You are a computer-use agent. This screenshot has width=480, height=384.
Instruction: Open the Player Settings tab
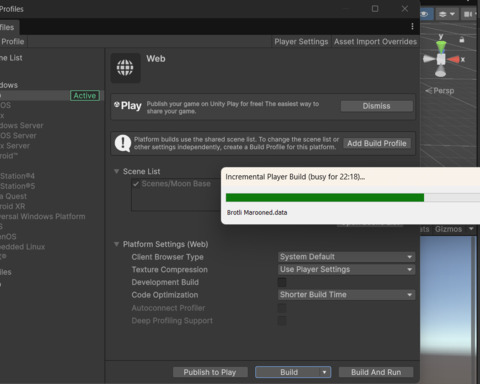[x=301, y=42]
